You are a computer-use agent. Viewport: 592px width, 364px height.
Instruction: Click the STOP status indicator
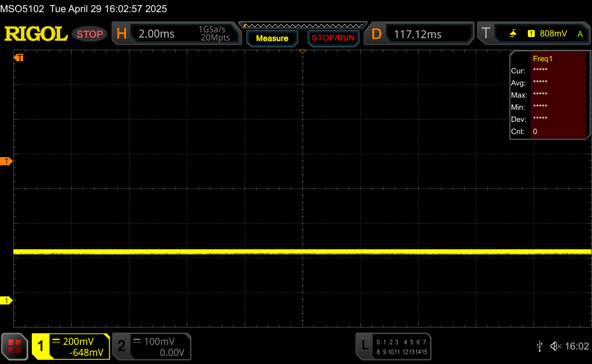click(x=90, y=34)
